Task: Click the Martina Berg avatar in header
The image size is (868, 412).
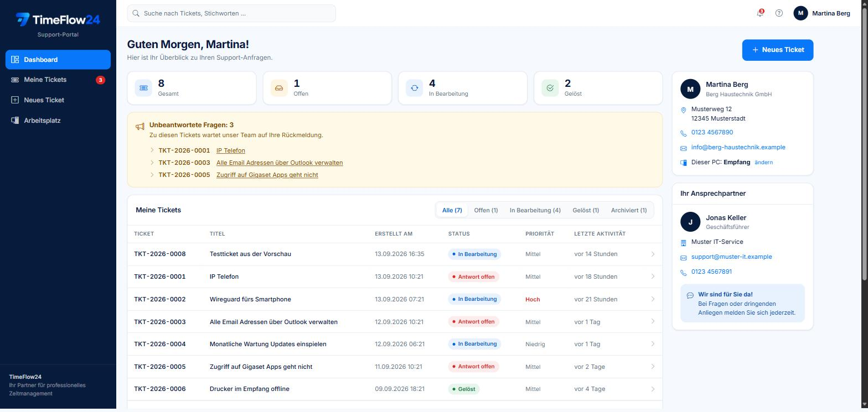Action: click(x=800, y=13)
